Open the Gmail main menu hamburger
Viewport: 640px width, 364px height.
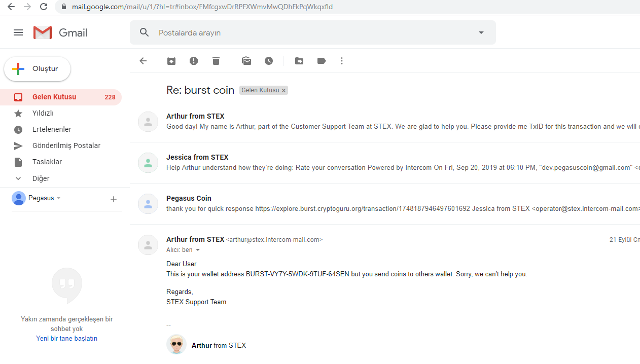coord(18,32)
